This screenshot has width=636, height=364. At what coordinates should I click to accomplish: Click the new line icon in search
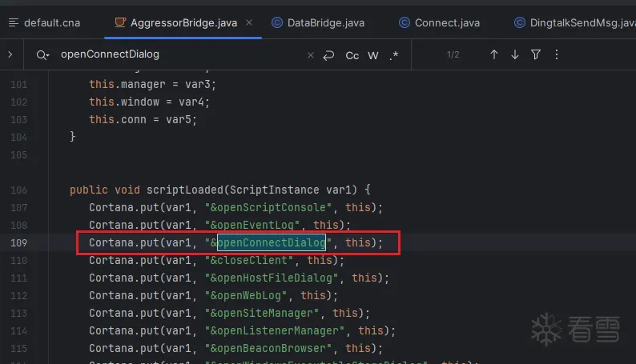click(328, 55)
